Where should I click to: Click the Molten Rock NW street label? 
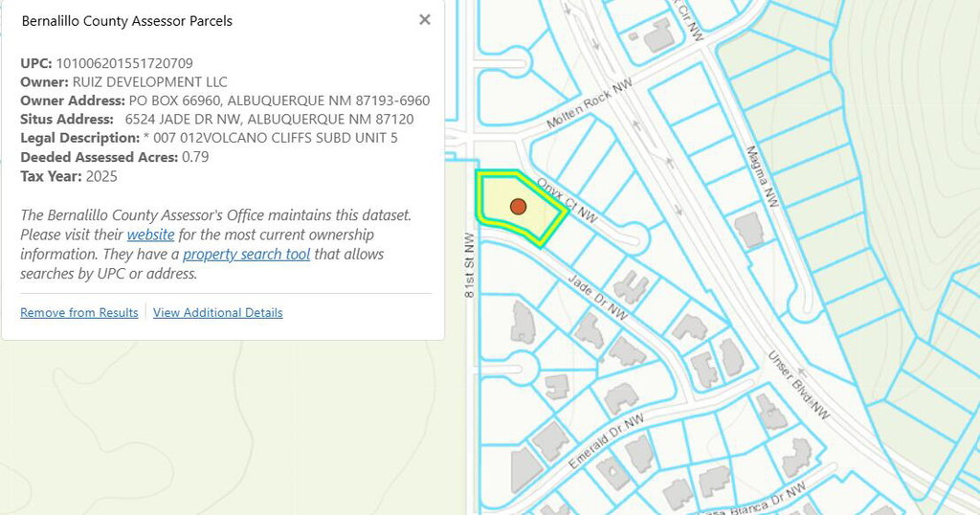[590, 106]
